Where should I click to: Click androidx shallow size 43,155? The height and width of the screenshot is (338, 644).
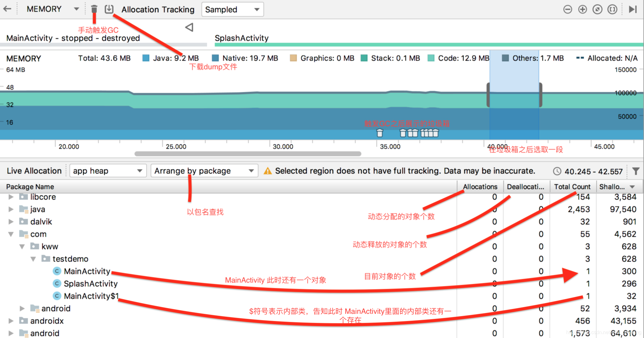[x=623, y=321]
